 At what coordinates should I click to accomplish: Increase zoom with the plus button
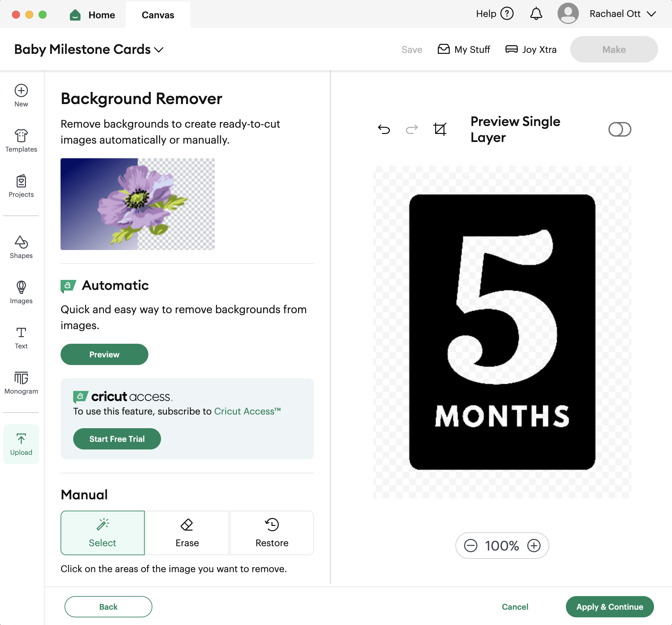(x=534, y=546)
